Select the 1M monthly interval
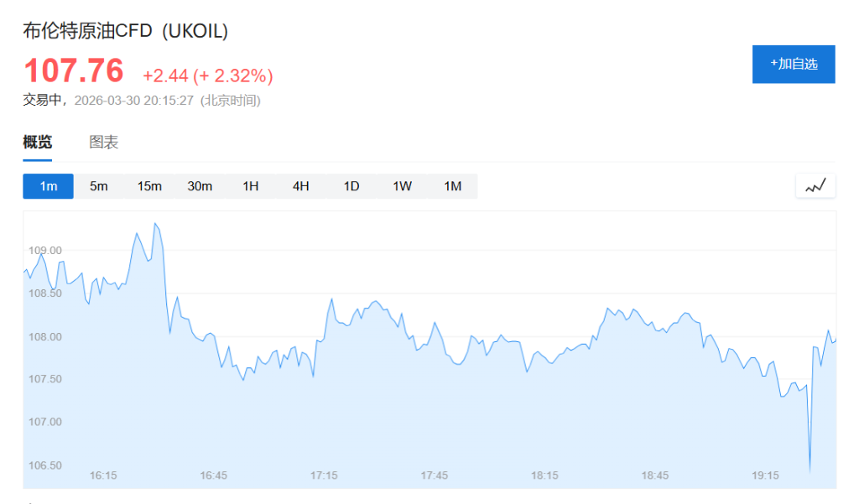 tap(453, 186)
